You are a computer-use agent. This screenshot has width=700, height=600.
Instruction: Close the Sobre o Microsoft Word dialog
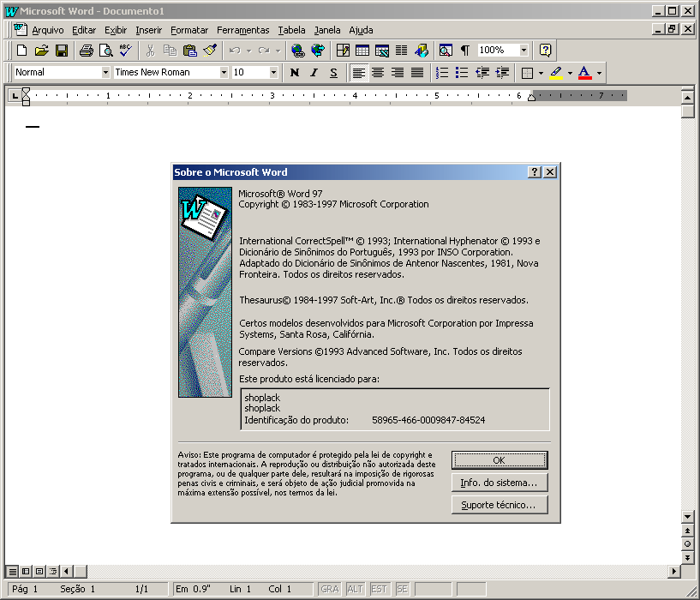pyautogui.click(x=550, y=172)
